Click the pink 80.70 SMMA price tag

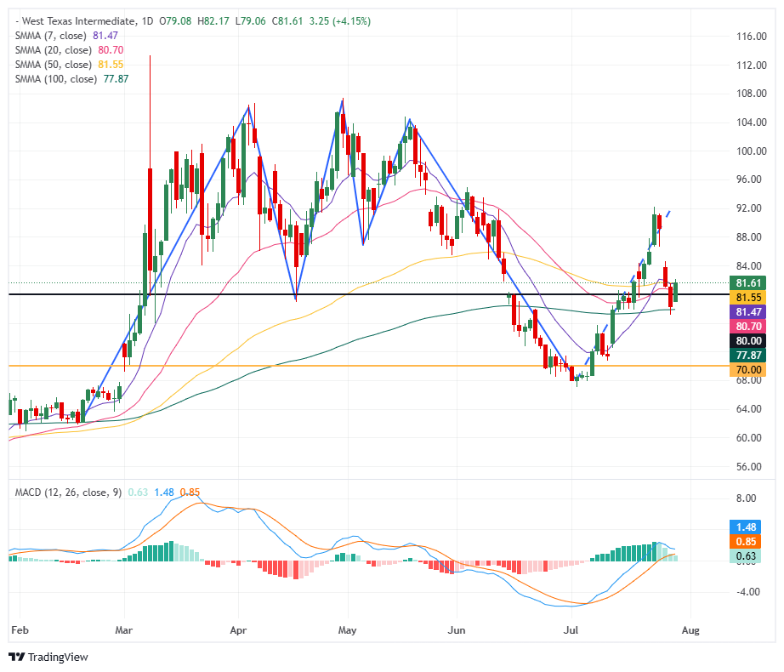pos(747,327)
